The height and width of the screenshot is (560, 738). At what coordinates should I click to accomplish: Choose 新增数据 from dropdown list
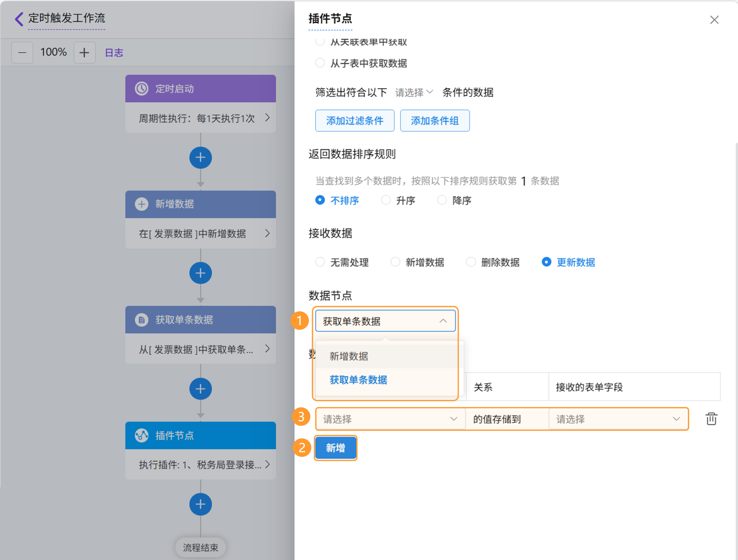[349, 356]
